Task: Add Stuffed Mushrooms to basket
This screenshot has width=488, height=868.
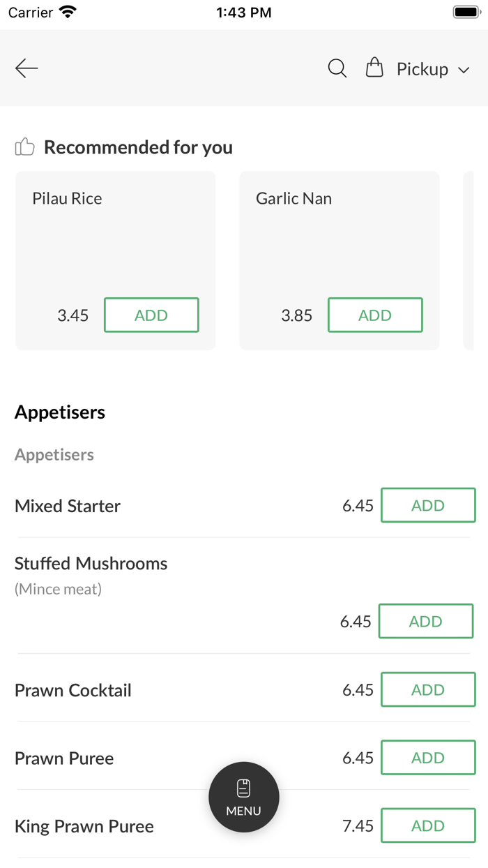Action: [x=425, y=621]
